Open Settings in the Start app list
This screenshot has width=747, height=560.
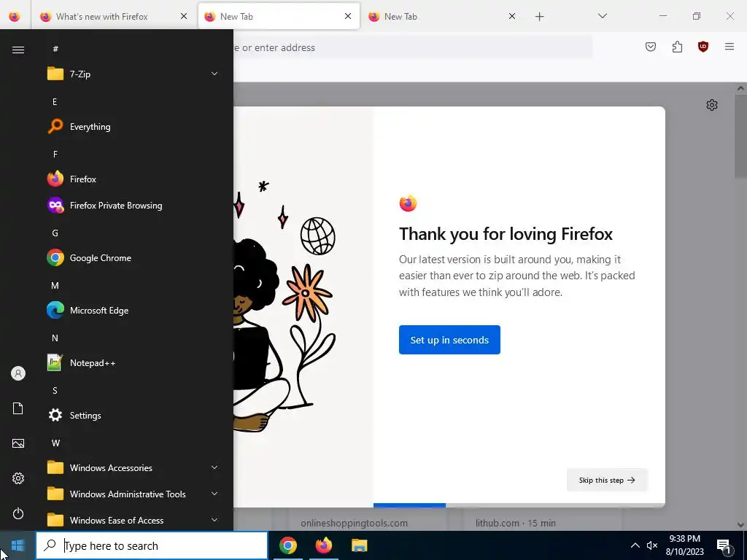(x=133, y=415)
